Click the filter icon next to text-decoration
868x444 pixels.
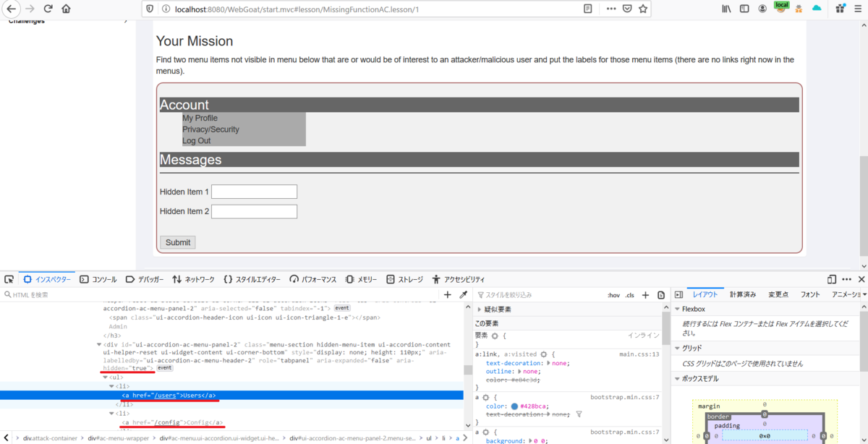click(x=579, y=414)
